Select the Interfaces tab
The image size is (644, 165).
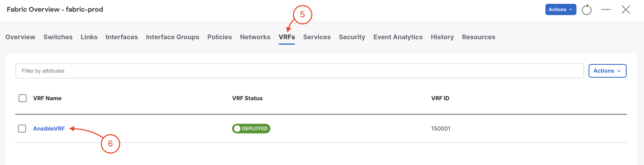tap(122, 37)
